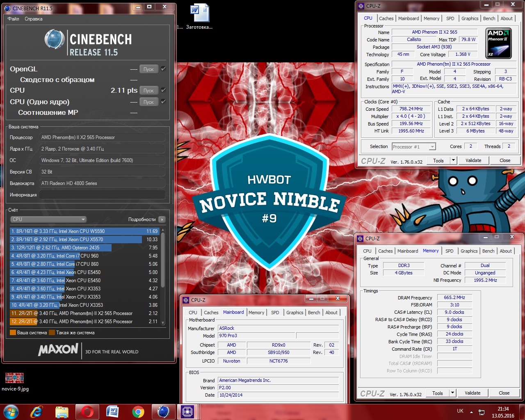Open Caches tab in the Mainboard CPU-Z window
The width and height of the screenshot is (525, 420).
211,313
